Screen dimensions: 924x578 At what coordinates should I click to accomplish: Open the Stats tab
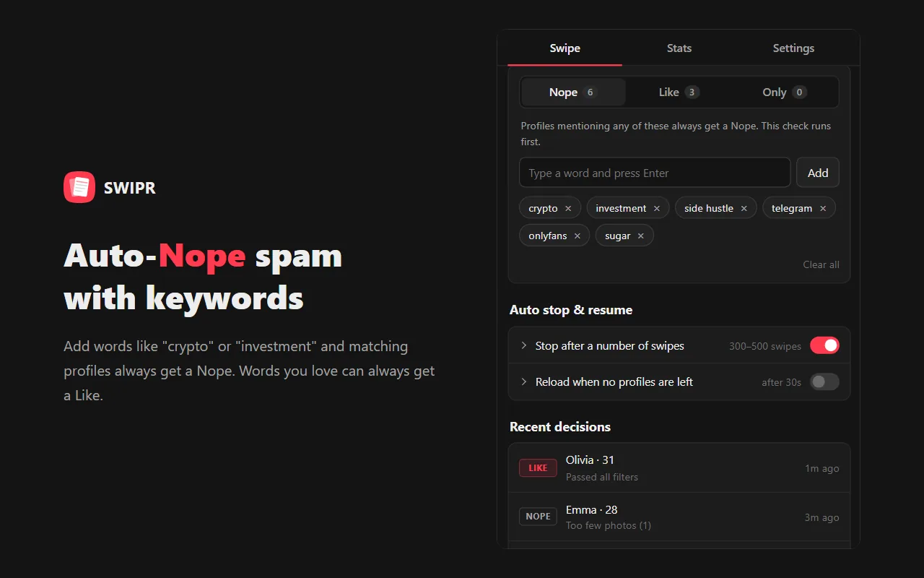pyautogui.click(x=679, y=48)
